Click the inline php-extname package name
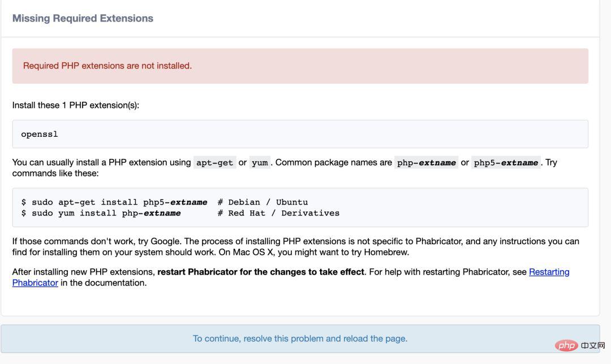Screen dimensions: 611x364 point(426,163)
